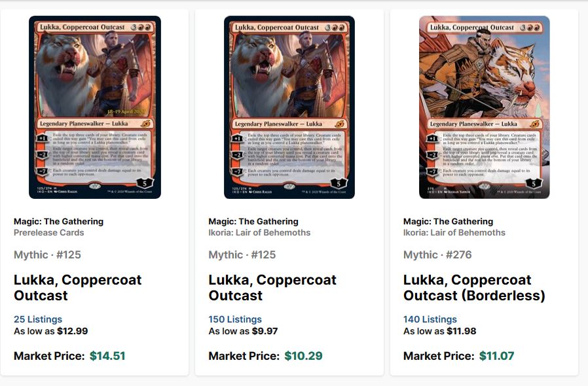Click the As low as $9.97 price
588x386 pixels.
coord(243,331)
